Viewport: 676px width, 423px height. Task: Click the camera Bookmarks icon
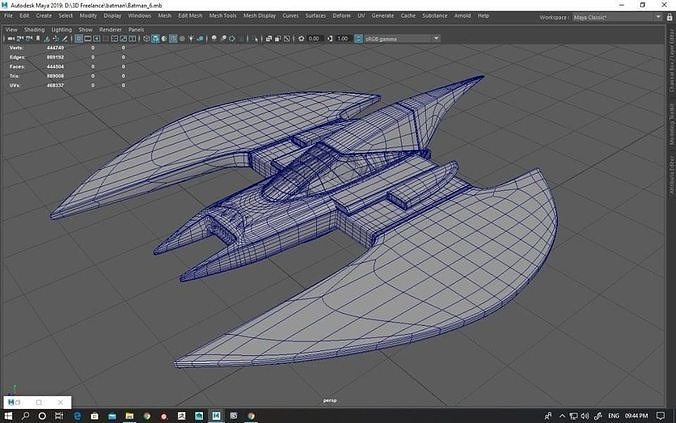(x=38, y=38)
